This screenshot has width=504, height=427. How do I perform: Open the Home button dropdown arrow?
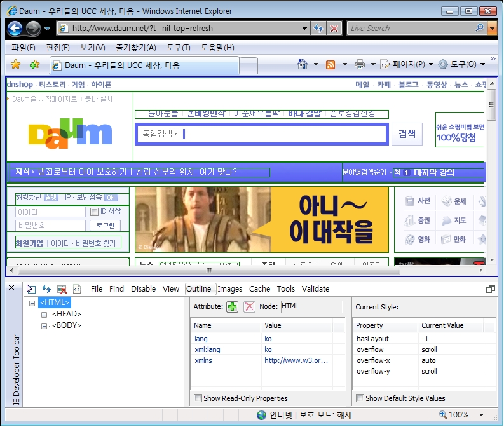pos(316,64)
